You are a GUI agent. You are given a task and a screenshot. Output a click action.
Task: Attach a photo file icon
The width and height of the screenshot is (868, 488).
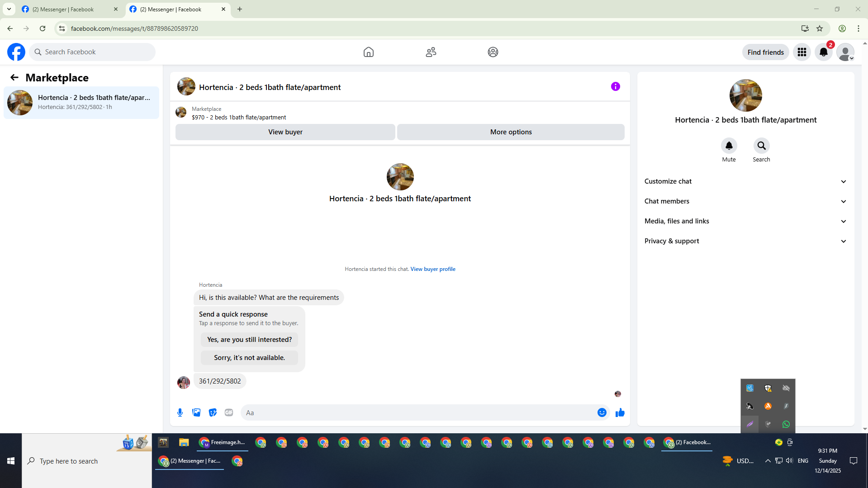196,412
